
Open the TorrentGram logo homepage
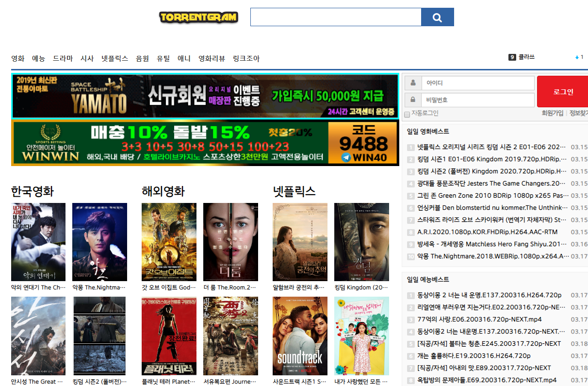199,17
